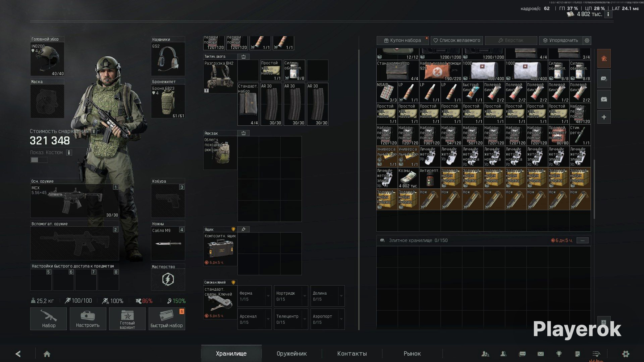Open the music playlist icon
The height and width of the screenshot is (362, 644).
(x=596, y=354)
